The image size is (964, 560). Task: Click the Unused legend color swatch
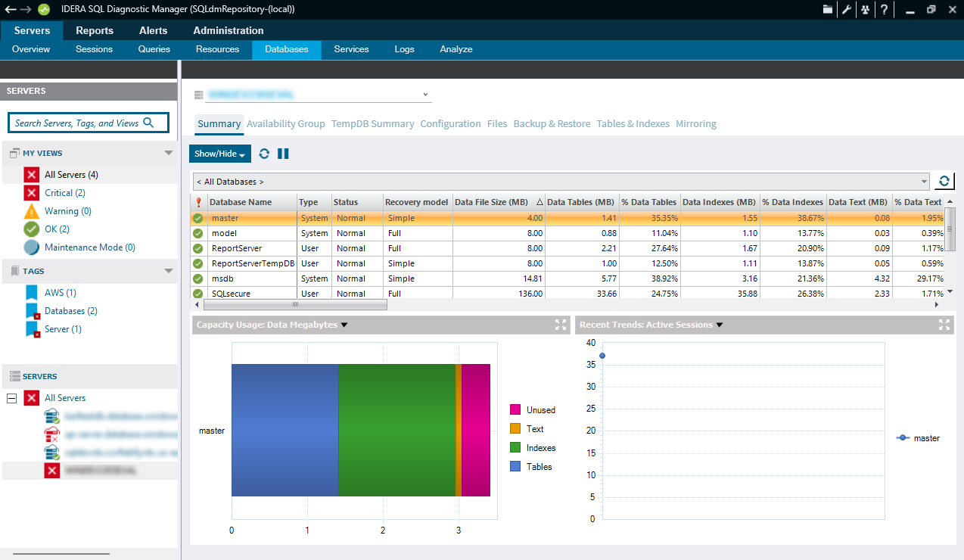515,410
